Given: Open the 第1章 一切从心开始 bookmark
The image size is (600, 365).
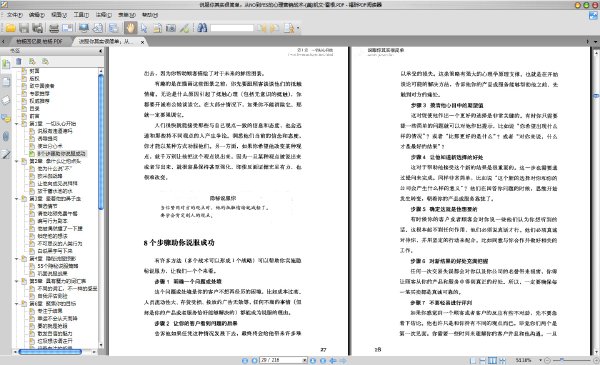Looking at the screenshot, I should [x=53, y=124].
